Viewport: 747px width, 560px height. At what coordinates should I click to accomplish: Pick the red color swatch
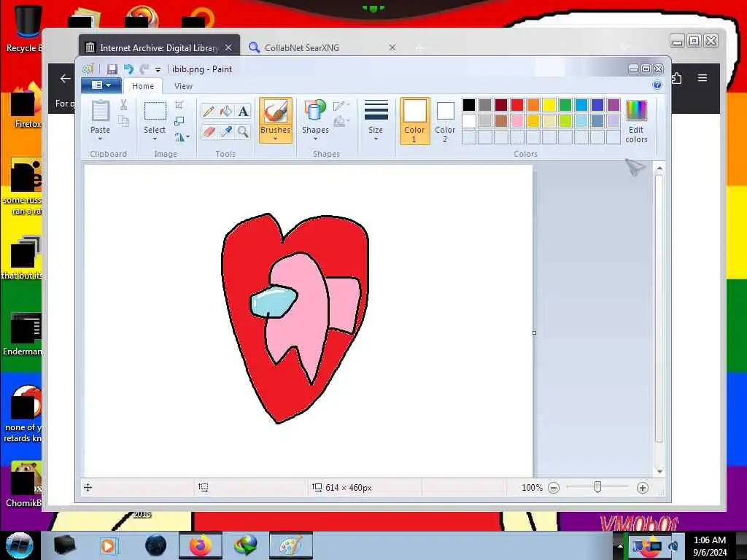[517, 105]
